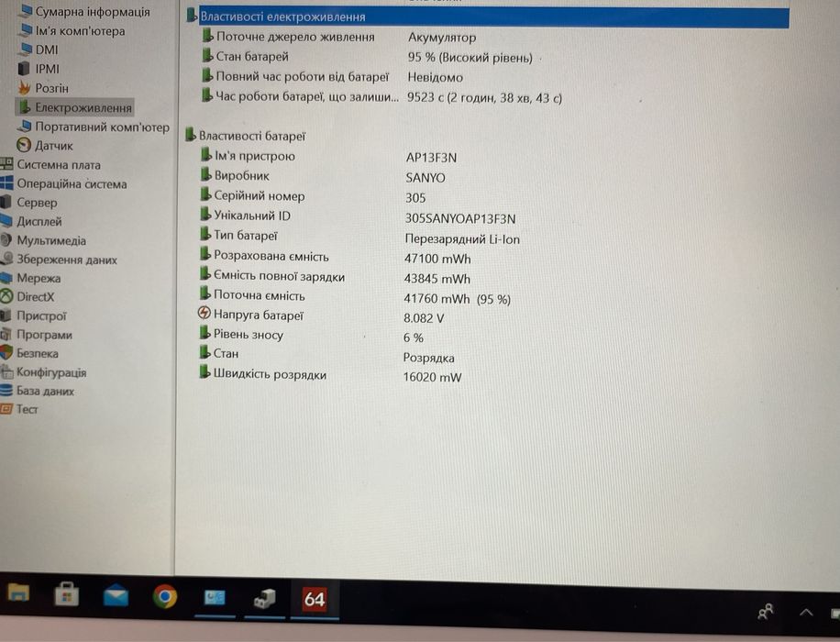Click the Мультимедіа speaker icon
This screenshot has height=642, width=840.
tap(6, 240)
